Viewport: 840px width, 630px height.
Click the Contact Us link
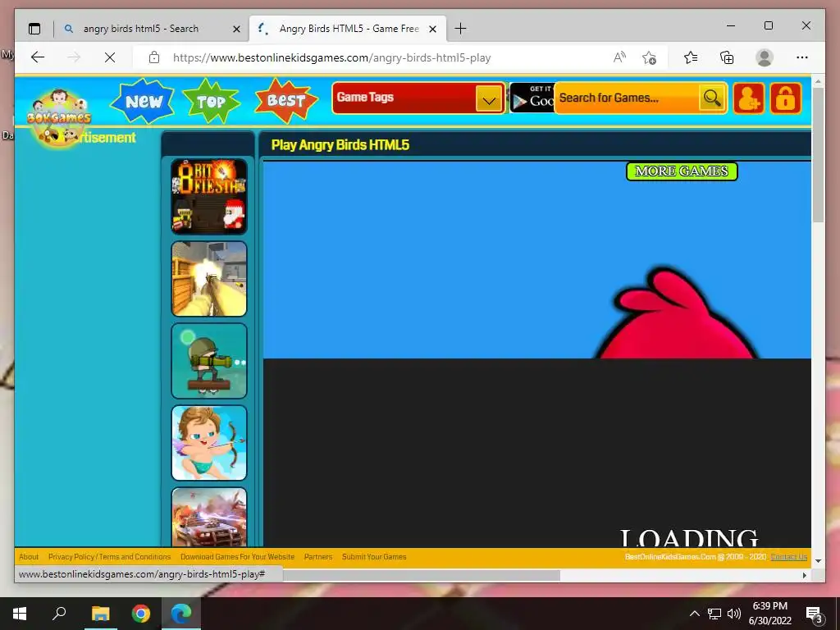click(x=788, y=557)
